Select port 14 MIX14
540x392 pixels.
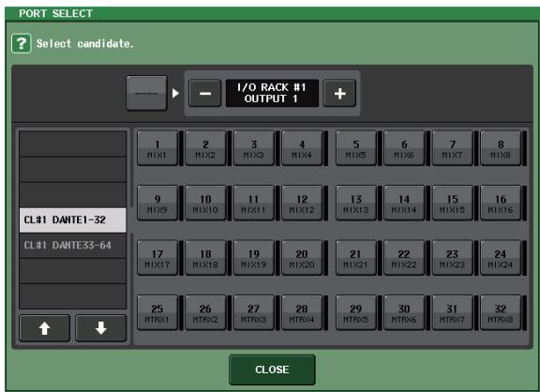[x=404, y=204]
